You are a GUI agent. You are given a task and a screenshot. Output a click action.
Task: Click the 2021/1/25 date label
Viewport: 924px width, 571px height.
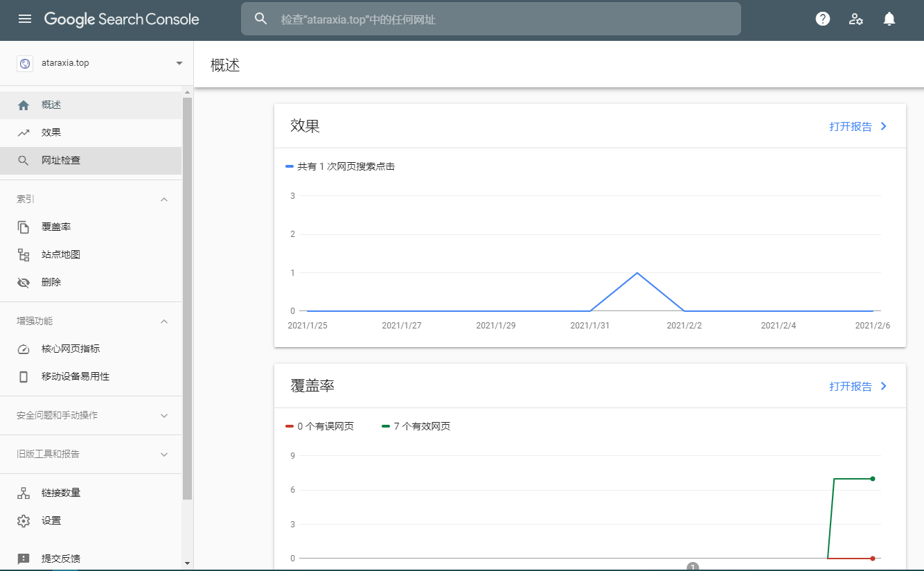[308, 326]
